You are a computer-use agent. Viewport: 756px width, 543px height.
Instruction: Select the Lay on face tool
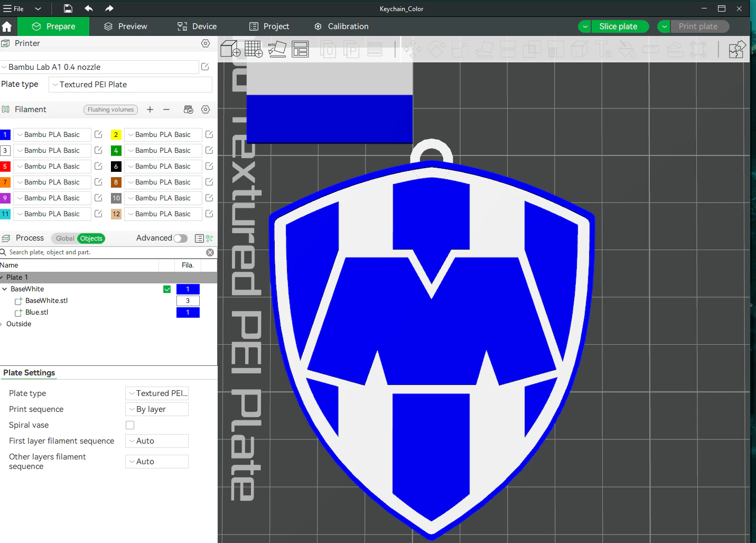(x=484, y=50)
